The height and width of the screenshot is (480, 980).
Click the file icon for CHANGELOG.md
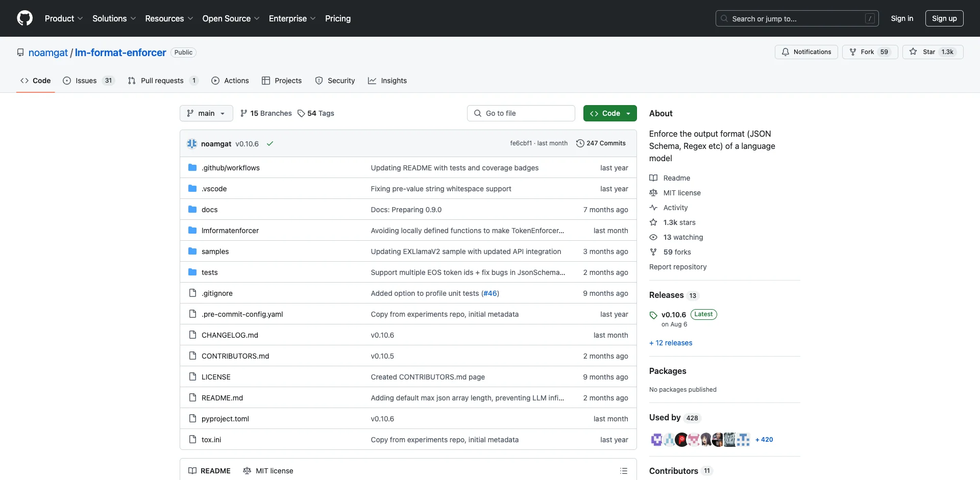coord(192,335)
